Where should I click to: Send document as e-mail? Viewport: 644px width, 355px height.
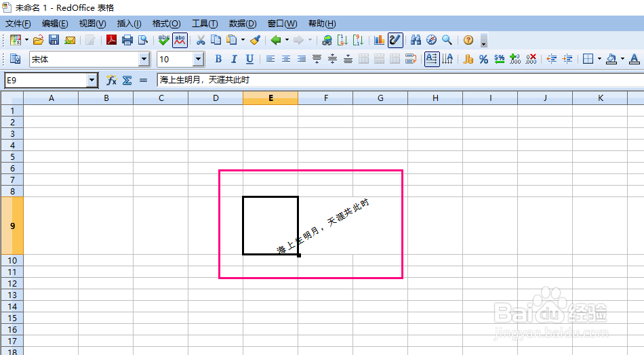click(x=71, y=40)
